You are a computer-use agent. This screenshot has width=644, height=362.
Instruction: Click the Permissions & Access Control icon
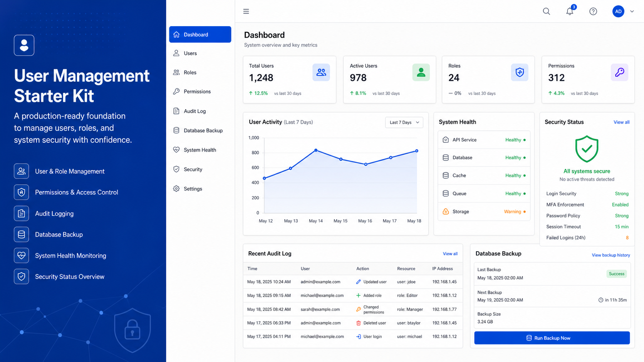[x=22, y=192]
